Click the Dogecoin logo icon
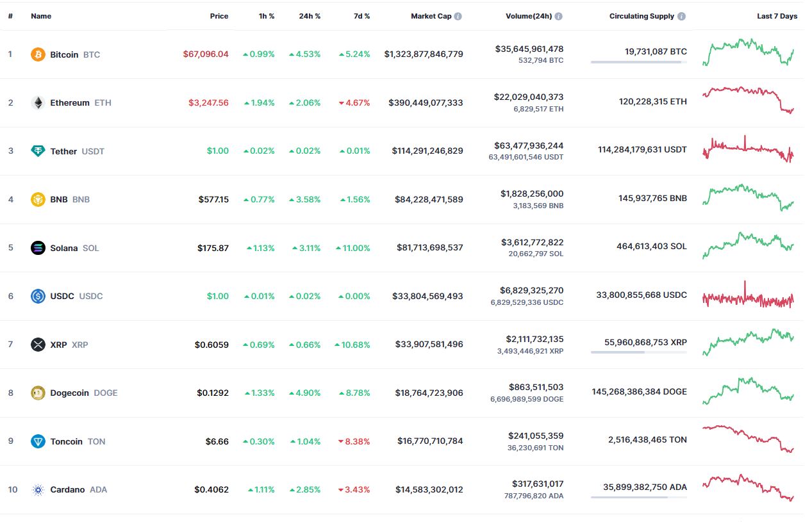 click(x=38, y=393)
